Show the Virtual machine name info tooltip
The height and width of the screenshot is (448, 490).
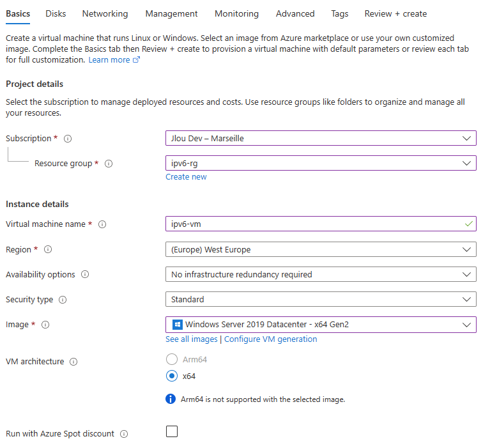(102, 224)
